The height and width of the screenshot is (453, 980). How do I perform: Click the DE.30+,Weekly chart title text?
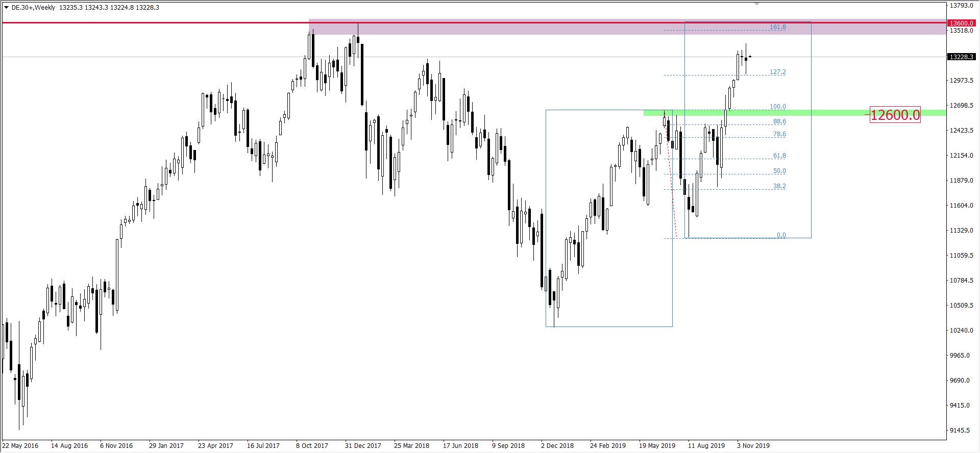click(33, 8)
